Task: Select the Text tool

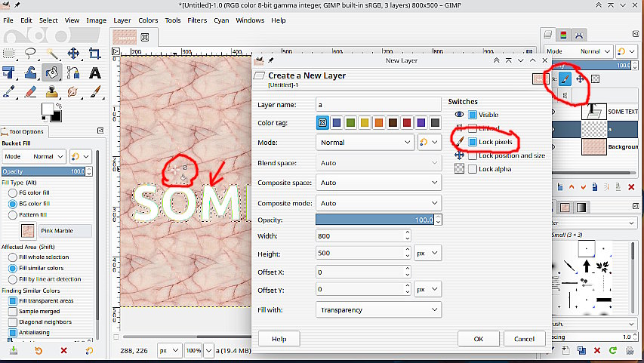Action: [x=95, y=72]
